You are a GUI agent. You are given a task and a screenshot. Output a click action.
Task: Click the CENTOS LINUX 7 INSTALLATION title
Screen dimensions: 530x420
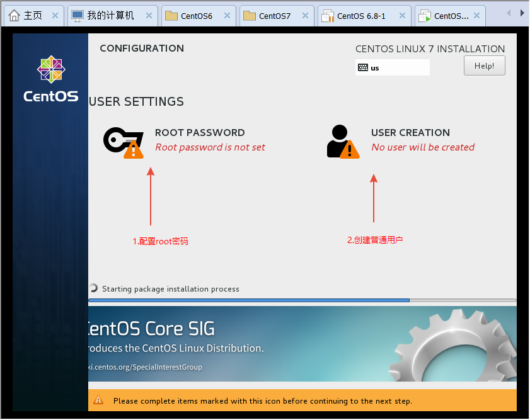(430, 49)
